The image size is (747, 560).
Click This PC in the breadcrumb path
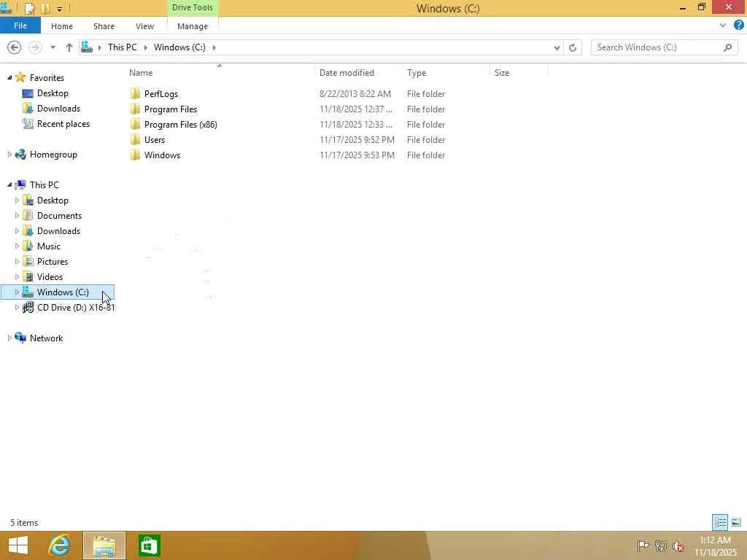(x=123, y=47)
